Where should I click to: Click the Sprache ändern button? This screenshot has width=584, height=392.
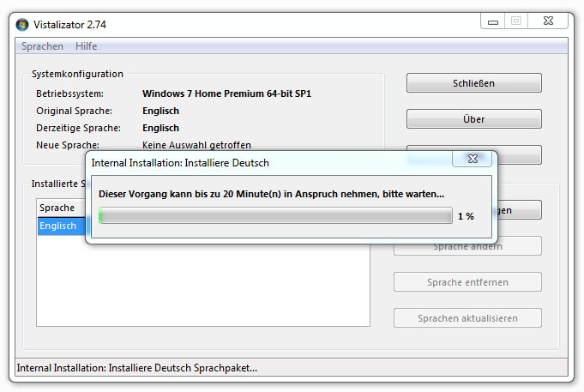tap(467, 247)
